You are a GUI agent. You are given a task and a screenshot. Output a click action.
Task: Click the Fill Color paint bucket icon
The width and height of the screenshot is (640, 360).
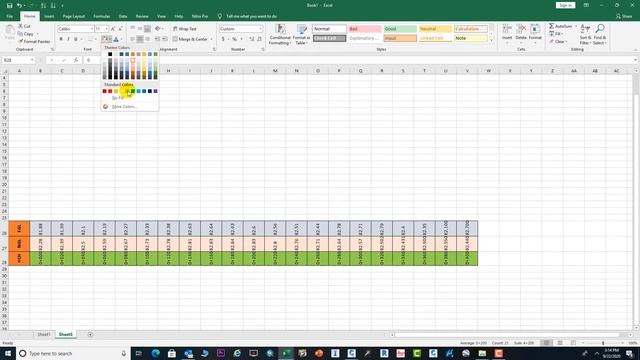click(x=105, y=39)
